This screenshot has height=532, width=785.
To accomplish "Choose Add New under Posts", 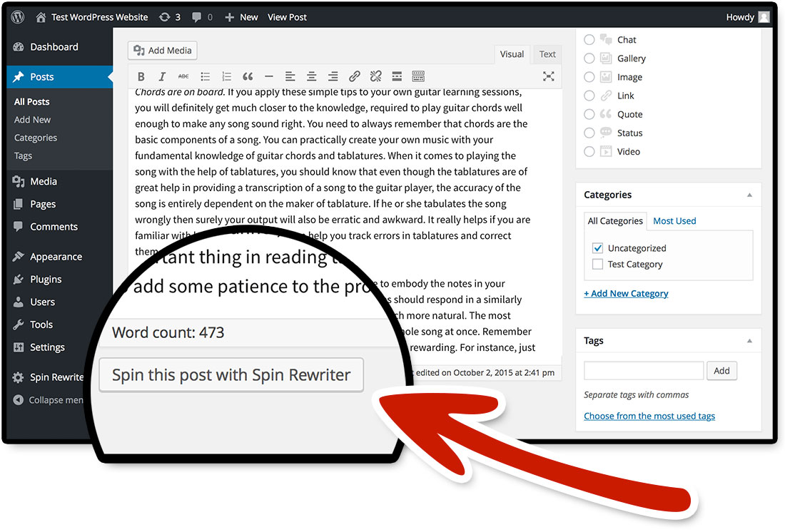I will 33,120.
